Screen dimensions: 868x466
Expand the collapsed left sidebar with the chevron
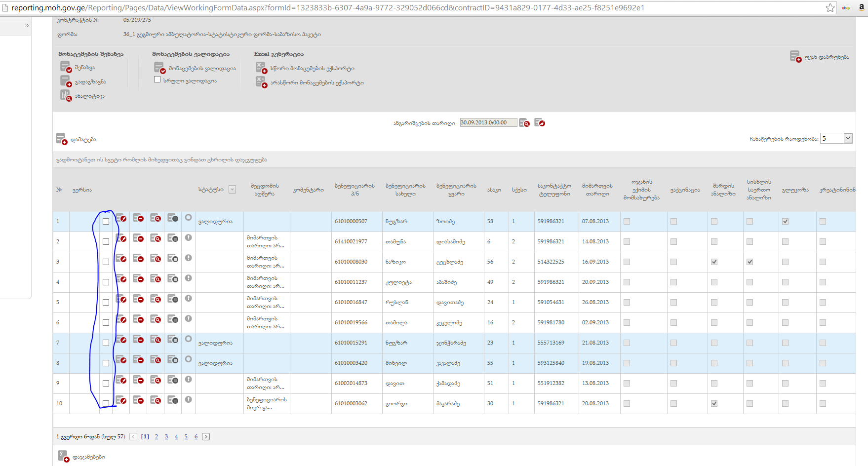pos(27,26)
